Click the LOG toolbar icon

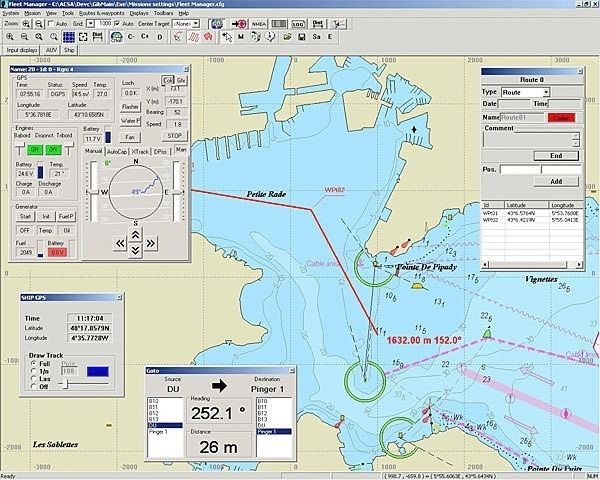pyautogui.click(x=298, y=24)
